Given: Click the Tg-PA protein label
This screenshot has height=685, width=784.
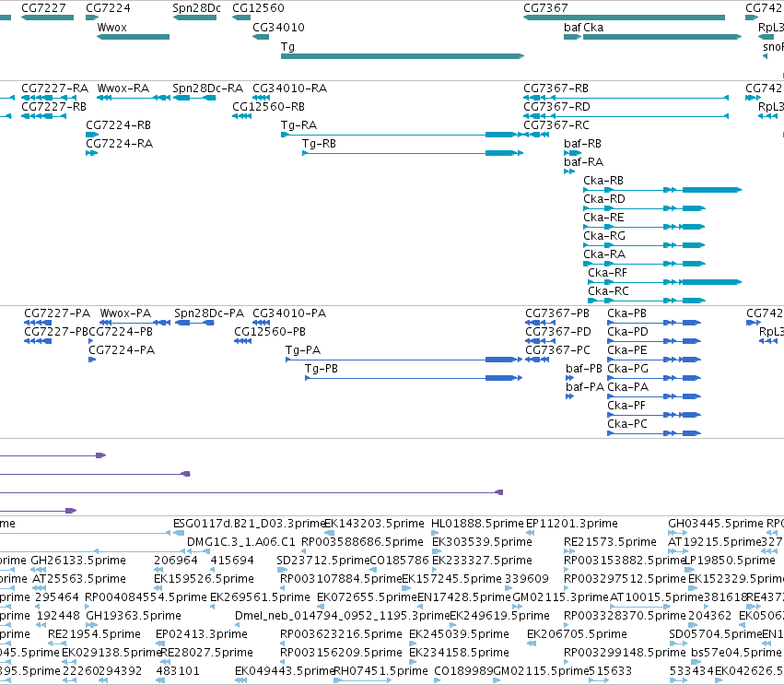Looking at the screenshot, I should point(303,350).
